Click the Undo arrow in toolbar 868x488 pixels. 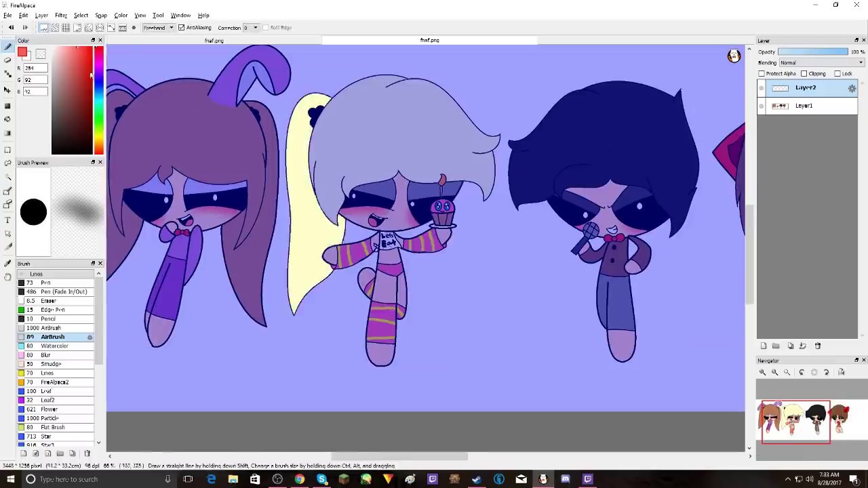coord(11,28)
